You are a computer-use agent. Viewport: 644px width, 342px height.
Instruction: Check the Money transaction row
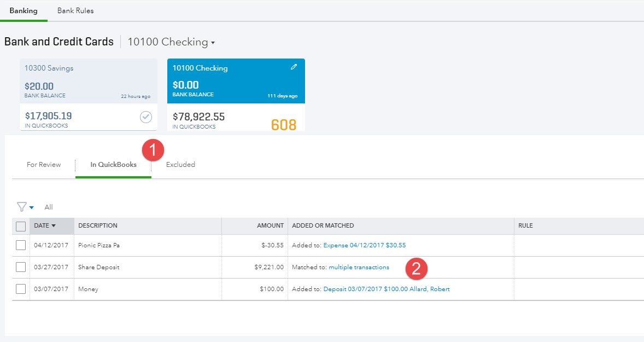tap(21, 289)
